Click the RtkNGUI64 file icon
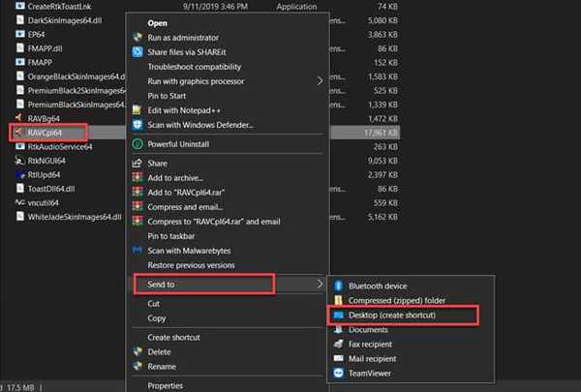Screen dimensions: 581x392 [x=19, y=160]
